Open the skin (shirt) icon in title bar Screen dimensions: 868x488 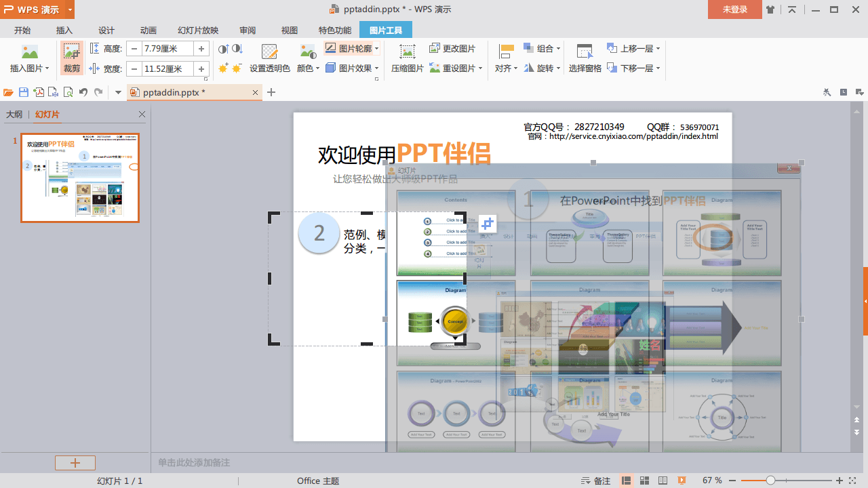(770, 9)
